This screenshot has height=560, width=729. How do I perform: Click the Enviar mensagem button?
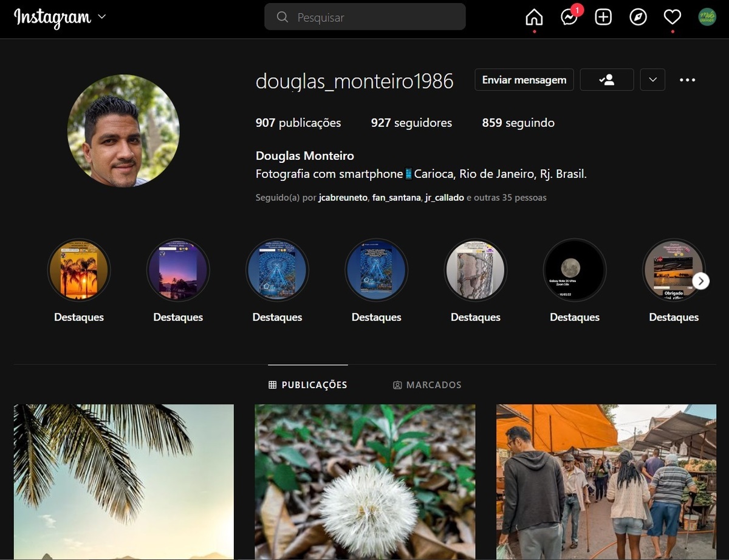click(524, 80)
